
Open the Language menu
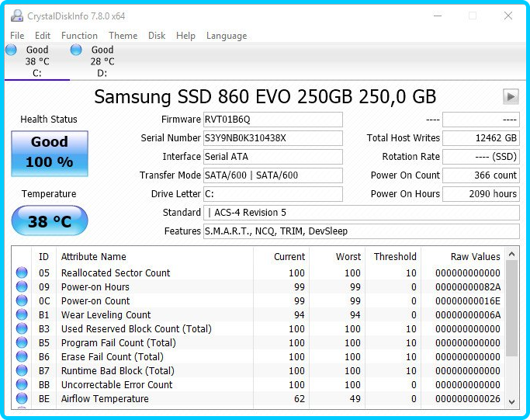(x=227, y=36)
